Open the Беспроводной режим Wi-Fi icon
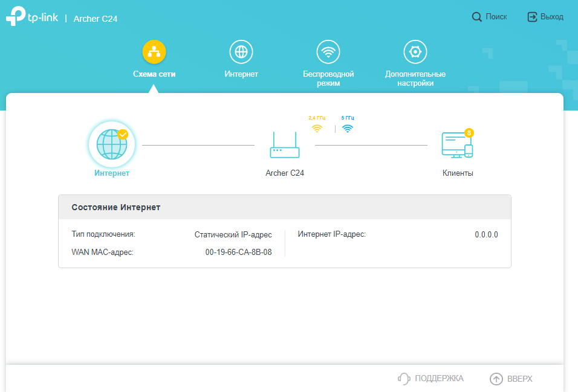The width and height of the screenshot is (578, 392). (328, 52)
